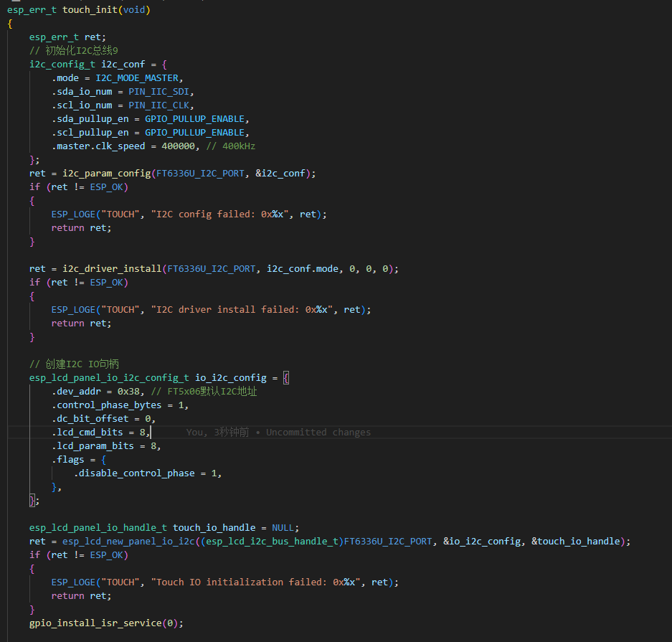Click the .master.clk_speed field

click(98, 146)
